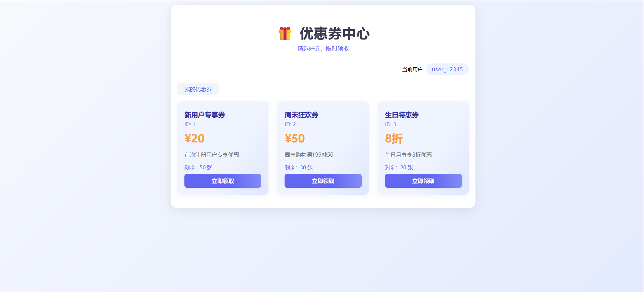This screenshot has height=292, width=644.
Task: Select the 生日特惠券 title
Action: click(402, 115)
